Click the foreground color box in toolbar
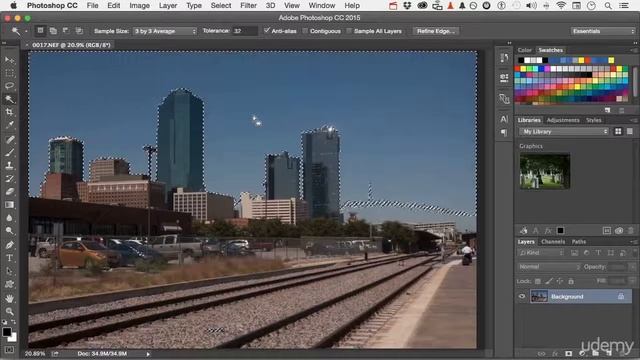The height and width of the screenshot is (360, 640). coord(7,332)
